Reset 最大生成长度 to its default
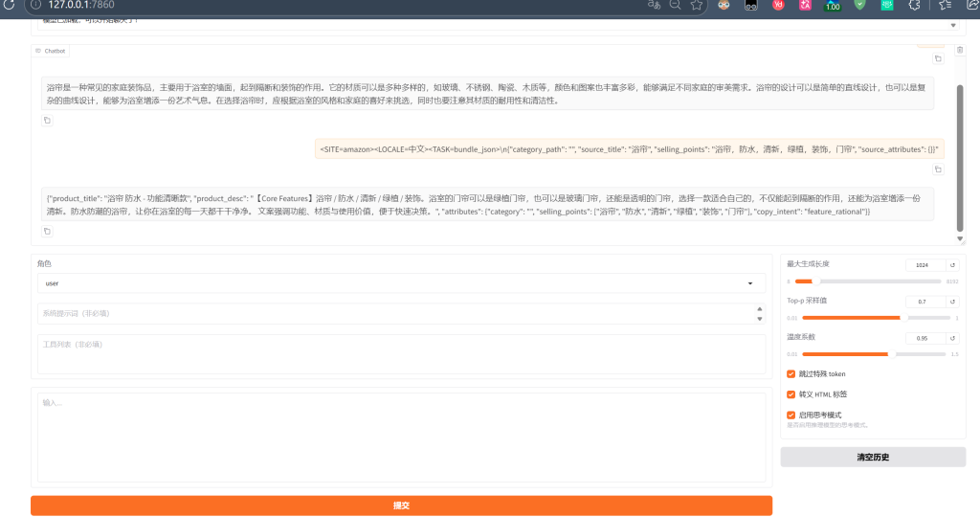This screenshot has height=517, width=980. tap(952, 265)
